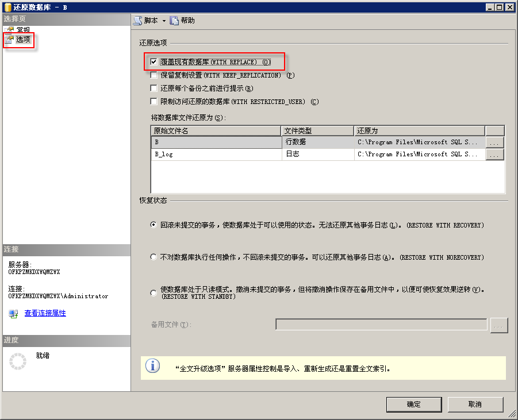Maximize the 还原数据库 dialog window
The height and width of the screenshot is (420, 518).
(500, 7)
